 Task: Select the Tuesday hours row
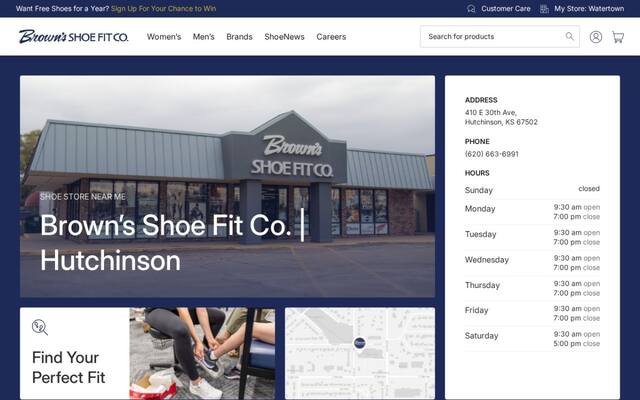532,237
